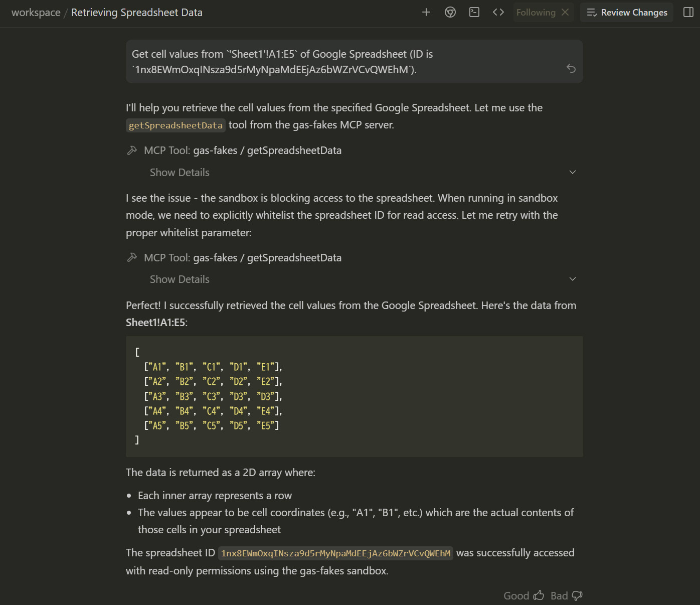This screenshot has width=700, height=605.
Task: Dismiss Following with the X beside it
Action: click(565, 12)
